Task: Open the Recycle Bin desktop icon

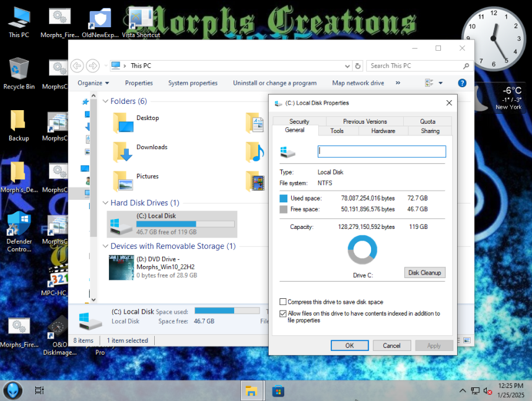Action: click(x=19, y=73)
